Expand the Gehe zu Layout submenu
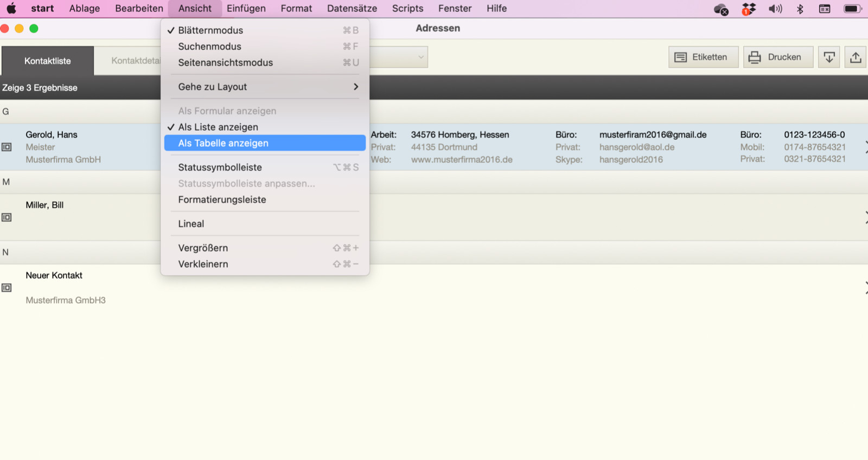Image resolution: width=868 pixels, height=460 pixels. tap(265, 87)
